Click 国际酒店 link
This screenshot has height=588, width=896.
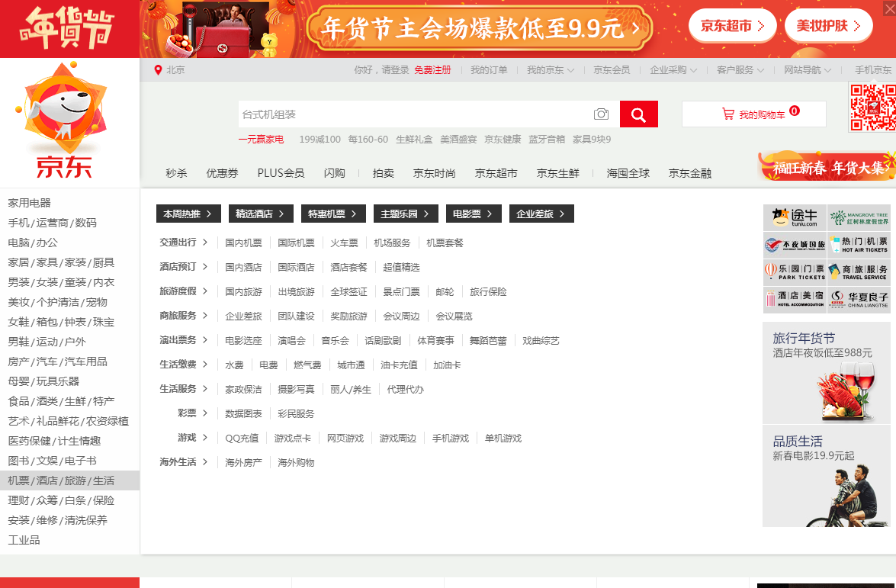(296, 268)
